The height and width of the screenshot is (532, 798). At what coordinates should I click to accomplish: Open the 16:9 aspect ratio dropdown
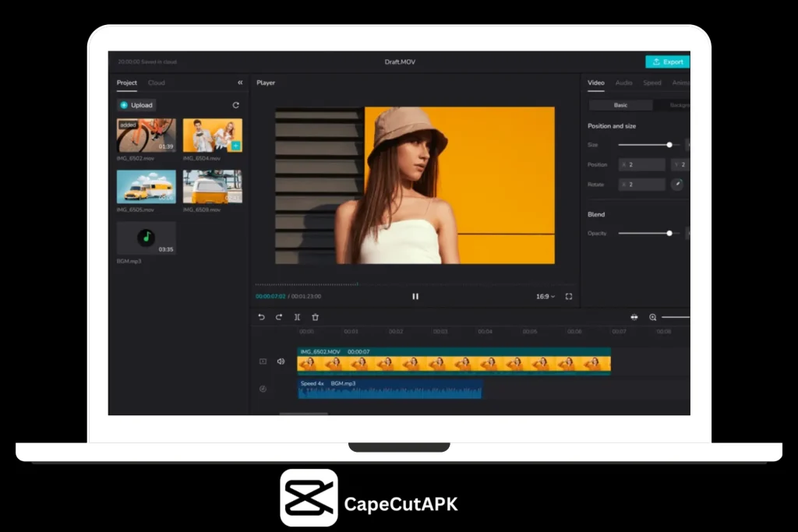545,297
